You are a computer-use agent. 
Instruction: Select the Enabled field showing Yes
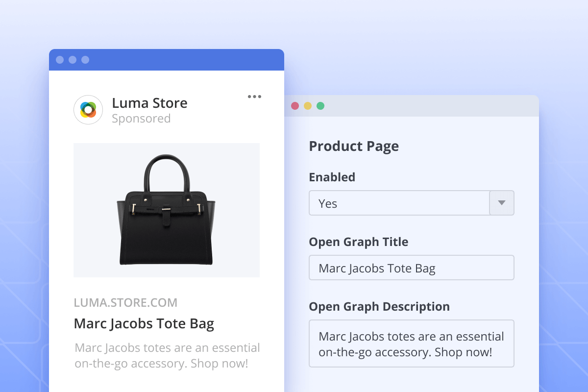tap(399, 203)
